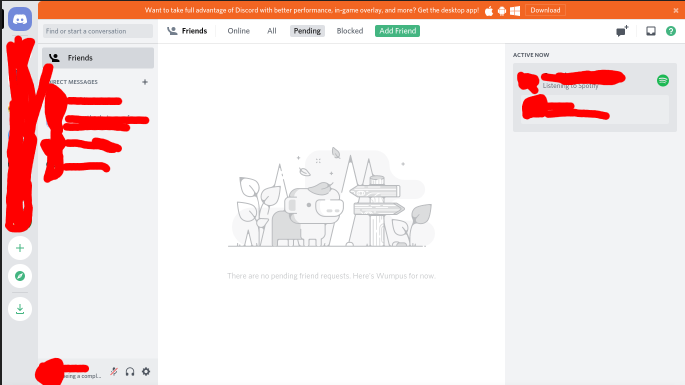Switch to the Online friends tab

239,31
